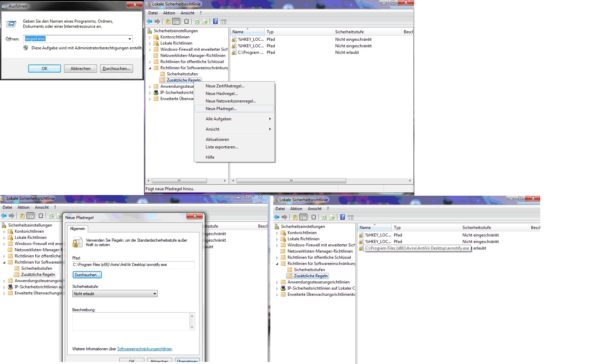Click the C:\Program path rule icon in the context-menu window list
Screen dimensions: 592x364
[x=234, y=52]
